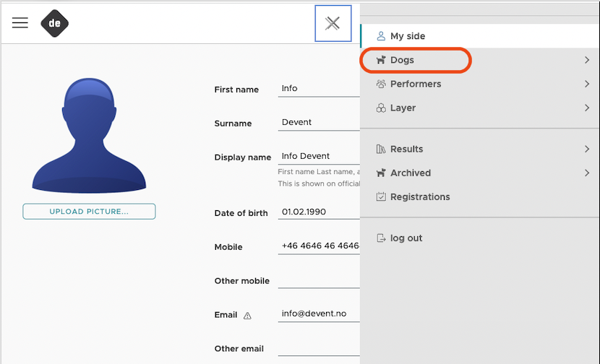Image resolution: width=600 pixels, height=364 pixels.
Task: Open the Archived menu entry
Action: pos(480,173)
